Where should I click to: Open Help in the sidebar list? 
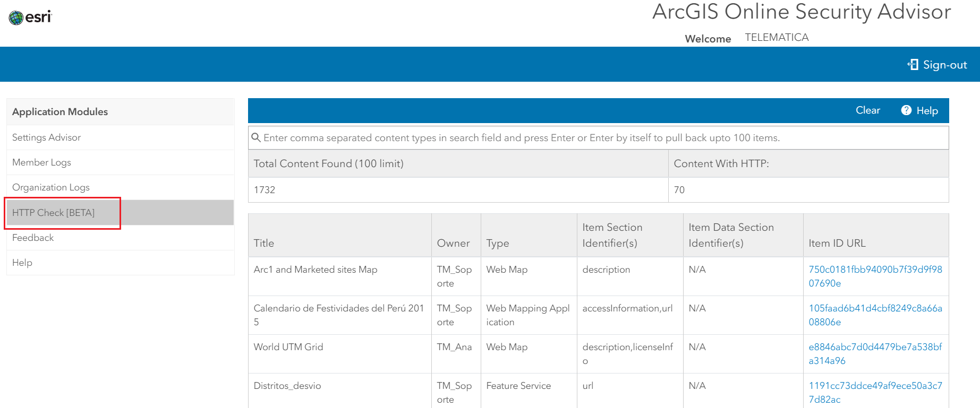click(x=22, y=263)
